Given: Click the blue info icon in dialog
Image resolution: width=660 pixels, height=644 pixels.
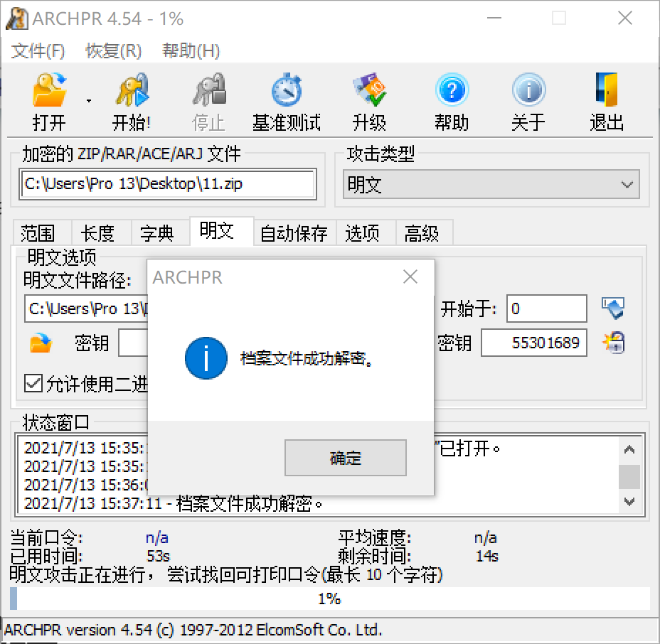Looking at the screenshot, I should click(x=206, y=358).
